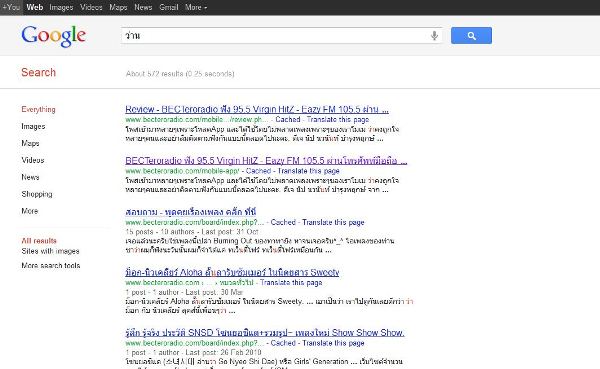Filter results by News in sidebar

point(30,177)
